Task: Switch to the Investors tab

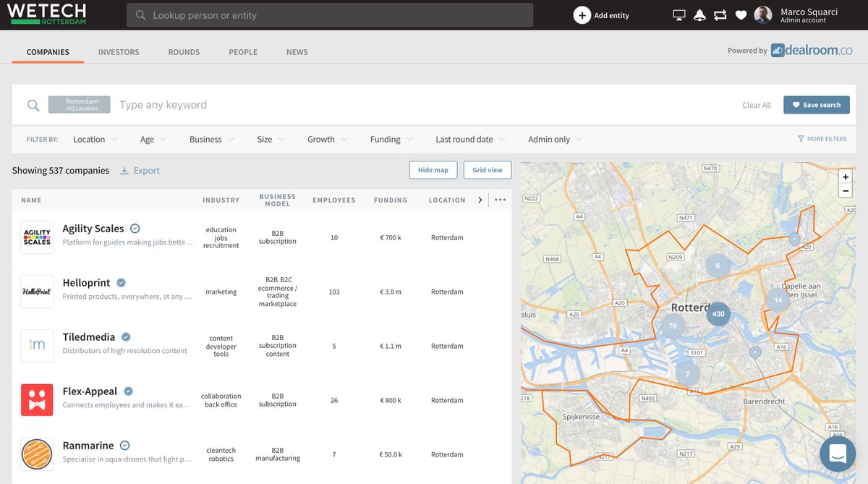Action: click(x=119, y=52)
